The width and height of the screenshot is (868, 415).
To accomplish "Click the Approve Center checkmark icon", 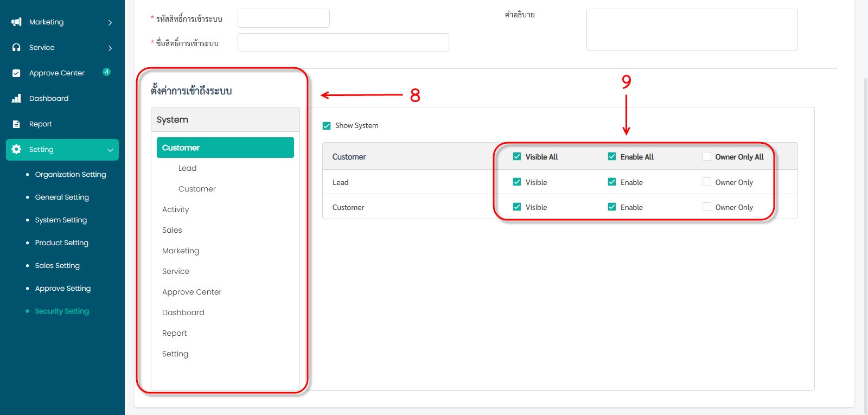I will click(x=16, y=73).
